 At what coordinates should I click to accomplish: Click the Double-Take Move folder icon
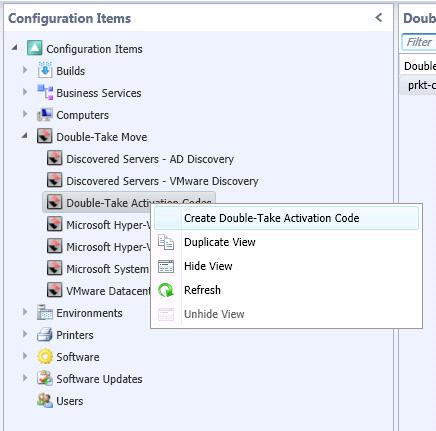click(x=45, y=136)
